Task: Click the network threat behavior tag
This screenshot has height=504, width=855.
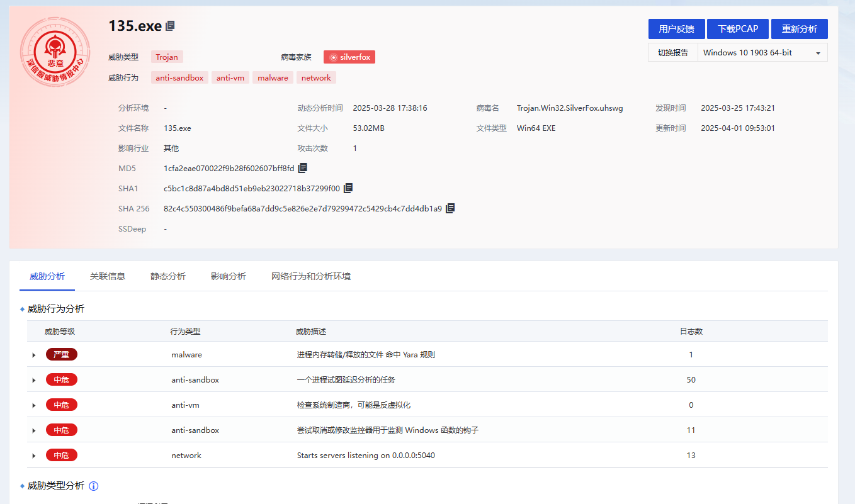Action: tap(316, 77)
